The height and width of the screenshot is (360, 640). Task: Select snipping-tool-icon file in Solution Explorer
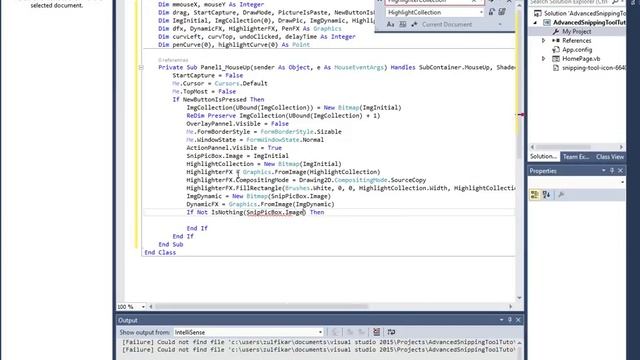pos(593,68)
